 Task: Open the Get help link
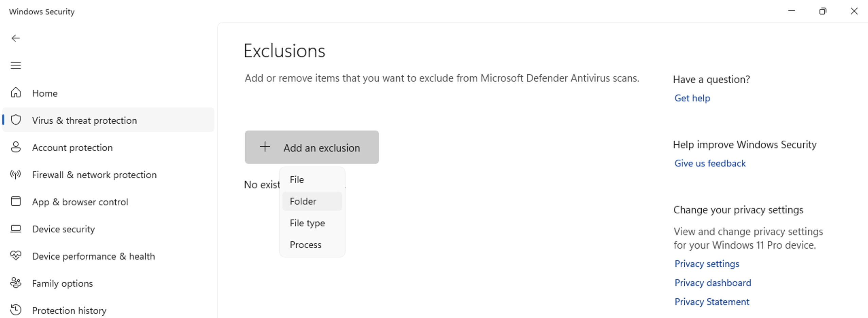tap(692, 98)
